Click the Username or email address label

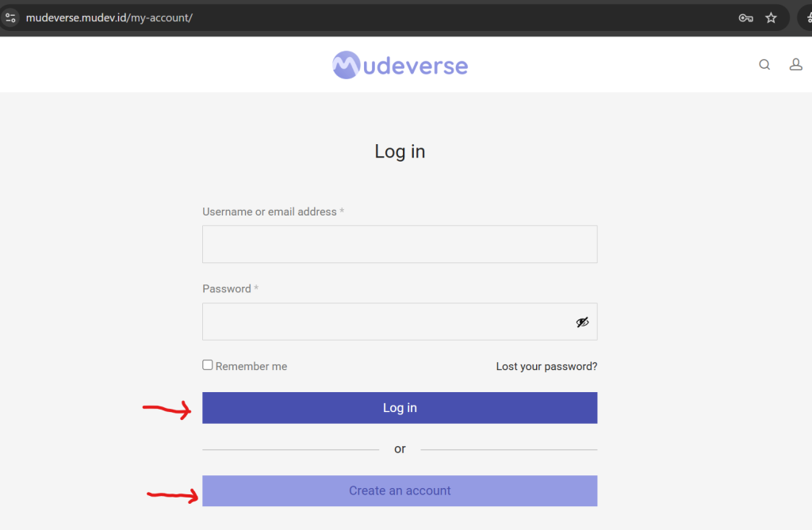point(270,212)
